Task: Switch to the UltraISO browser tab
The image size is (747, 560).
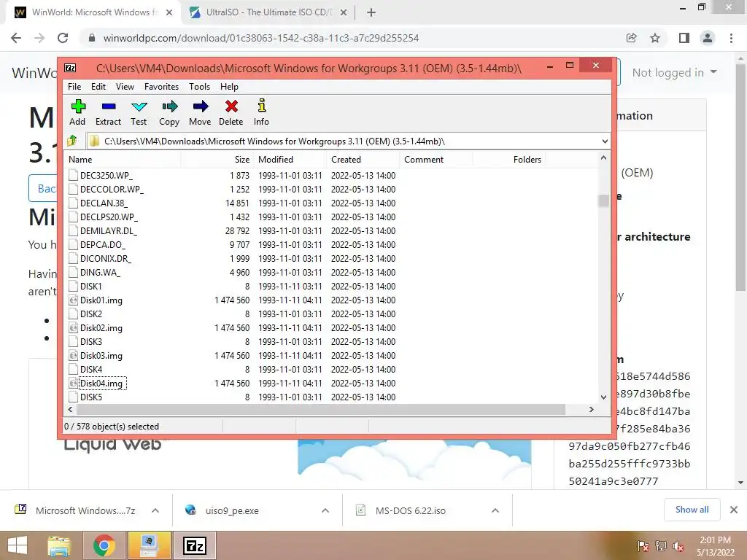Action: [268, 12]
